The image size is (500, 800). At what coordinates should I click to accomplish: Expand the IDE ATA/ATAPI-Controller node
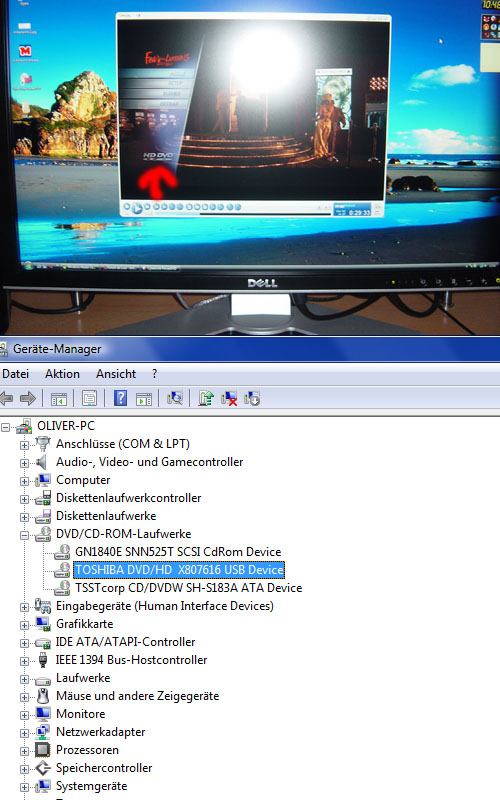click(24, 643)
